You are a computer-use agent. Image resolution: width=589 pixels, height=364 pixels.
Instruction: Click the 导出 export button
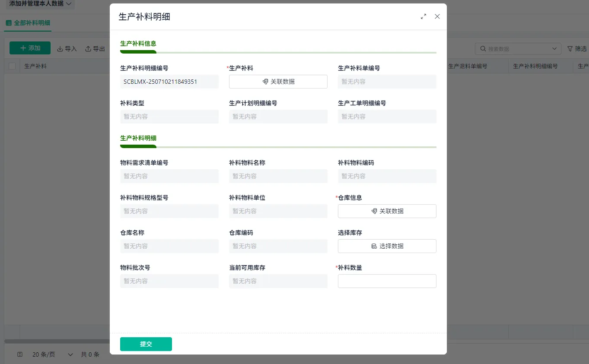point(96,49)
